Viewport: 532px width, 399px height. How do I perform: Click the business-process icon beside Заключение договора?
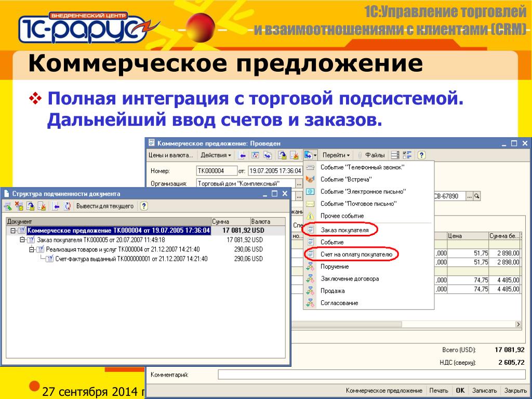click(x=310, y=279)
